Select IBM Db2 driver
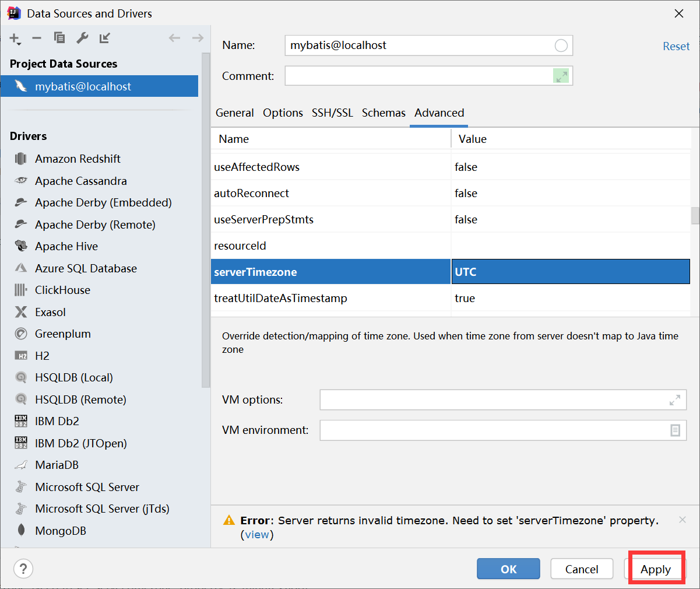The height and width of the screenshot is (589, 700). coord(57,421)
